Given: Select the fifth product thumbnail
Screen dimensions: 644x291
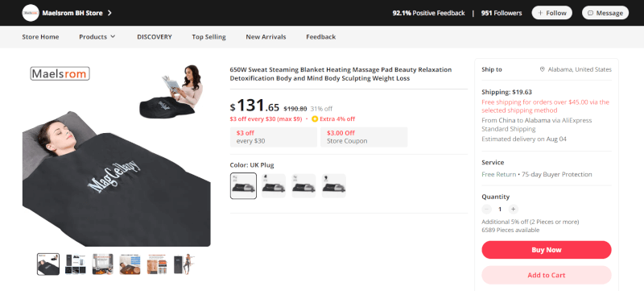Looking at the screenshot, I should 157,264.
